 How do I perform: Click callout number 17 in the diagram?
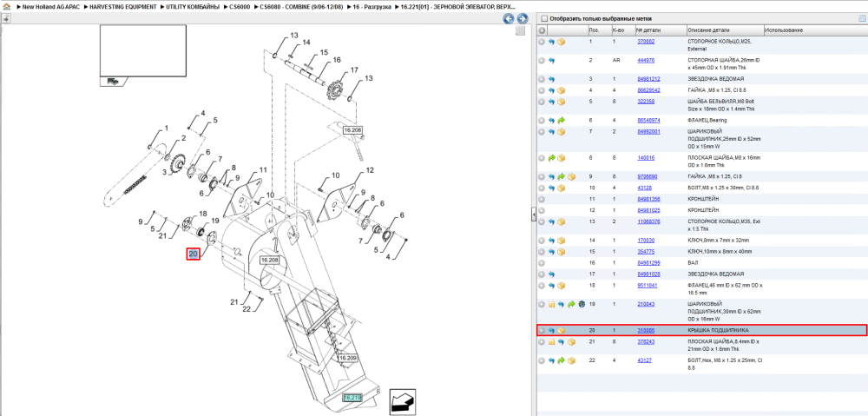click(354, 69)
